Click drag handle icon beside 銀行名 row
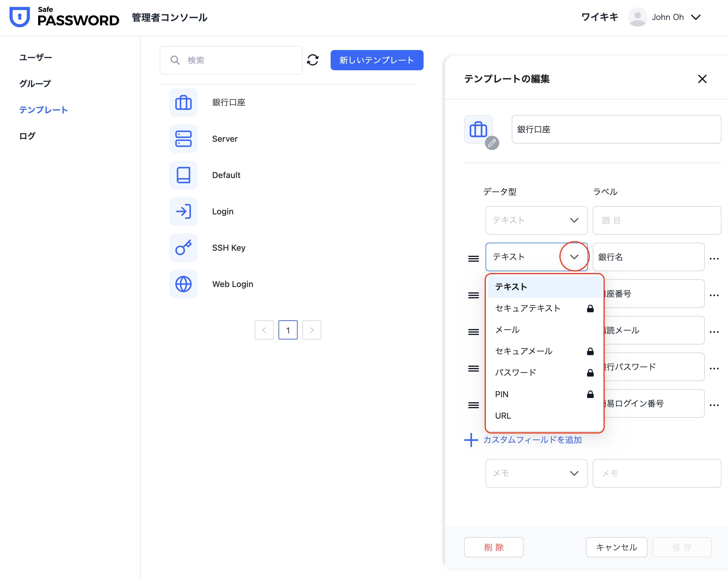Screen dimensions: 728x580 coord(473,259)
